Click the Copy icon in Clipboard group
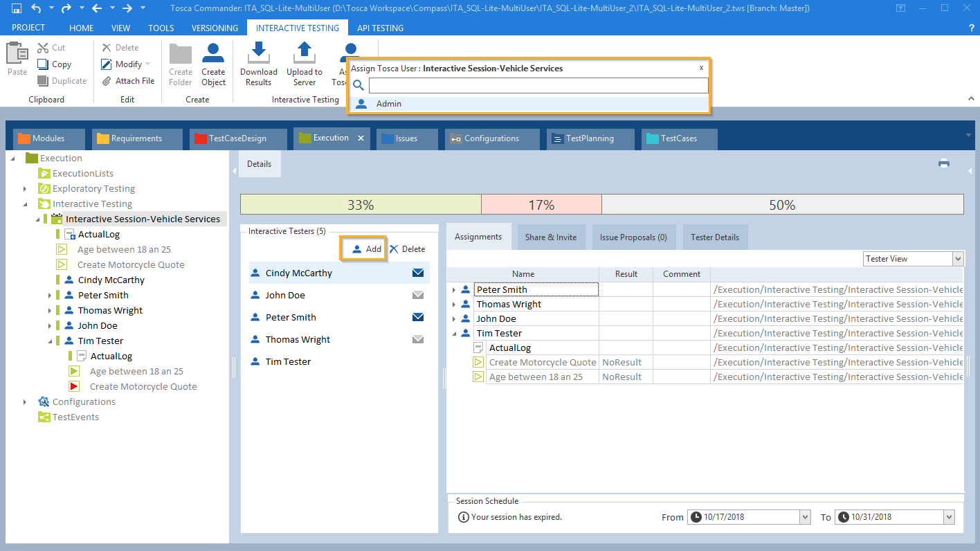The width and height of the screenshot is (980, 551). pos(43,64)
